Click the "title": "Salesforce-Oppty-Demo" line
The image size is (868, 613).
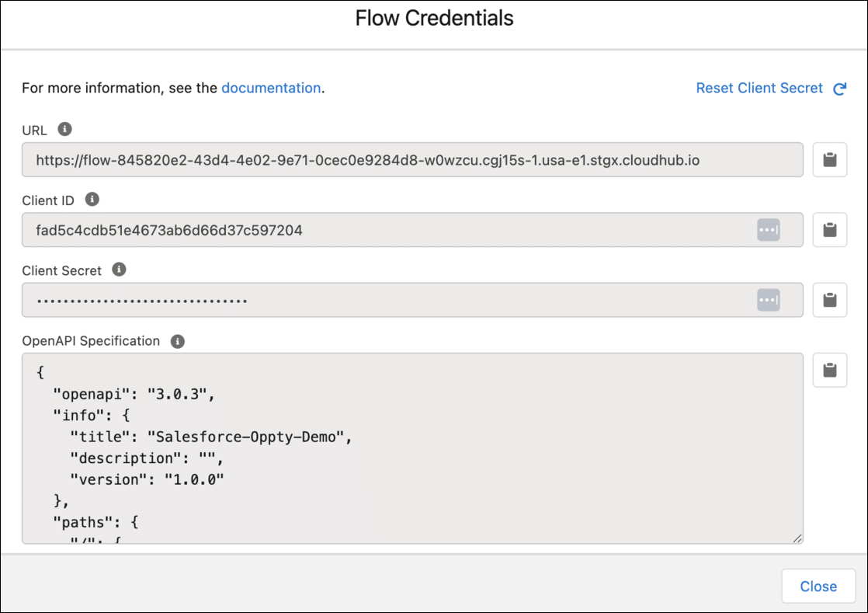point(211,437)
